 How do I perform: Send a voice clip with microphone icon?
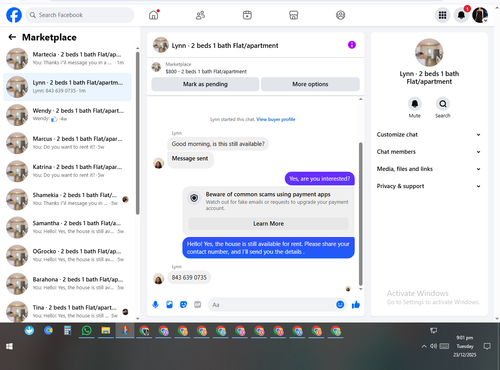pyautogui.click(x=155, y=304)
